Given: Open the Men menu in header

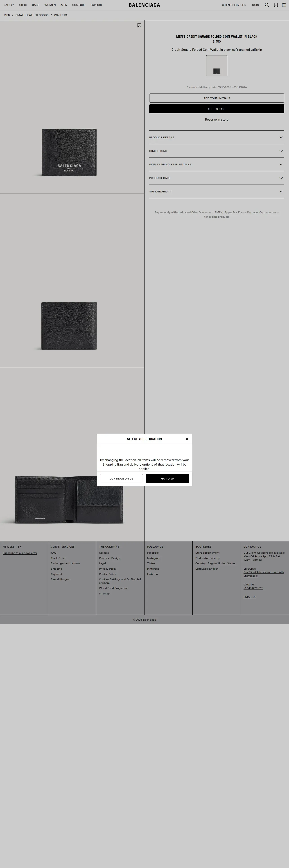Looking at the screenshot, I should tap(64, 5).
